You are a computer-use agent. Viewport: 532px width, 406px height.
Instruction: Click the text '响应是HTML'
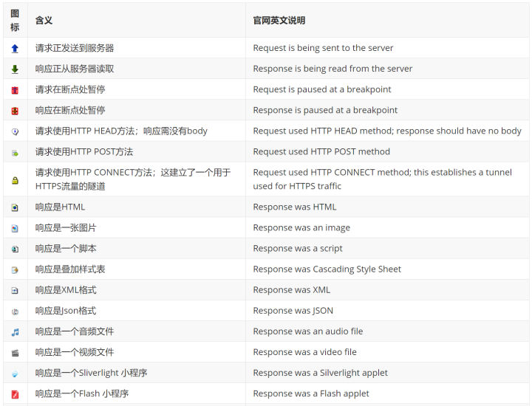(x=60, y=207)
